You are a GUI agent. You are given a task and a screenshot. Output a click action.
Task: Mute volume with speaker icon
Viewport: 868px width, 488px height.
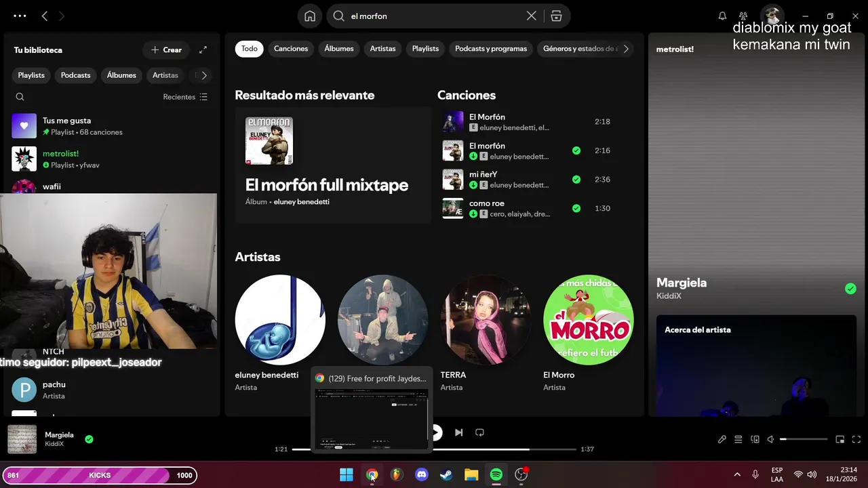[771, 439]
